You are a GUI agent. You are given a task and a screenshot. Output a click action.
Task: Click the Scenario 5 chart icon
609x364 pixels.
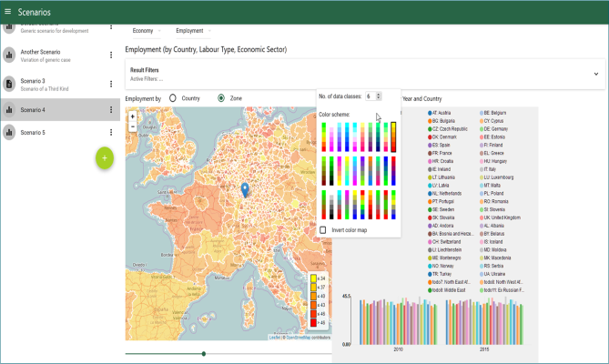coord(9,132)
